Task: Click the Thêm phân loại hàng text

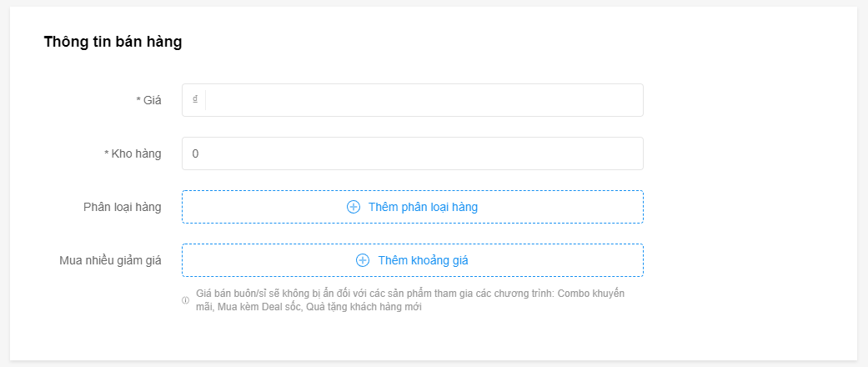Action: pos(423,207)
